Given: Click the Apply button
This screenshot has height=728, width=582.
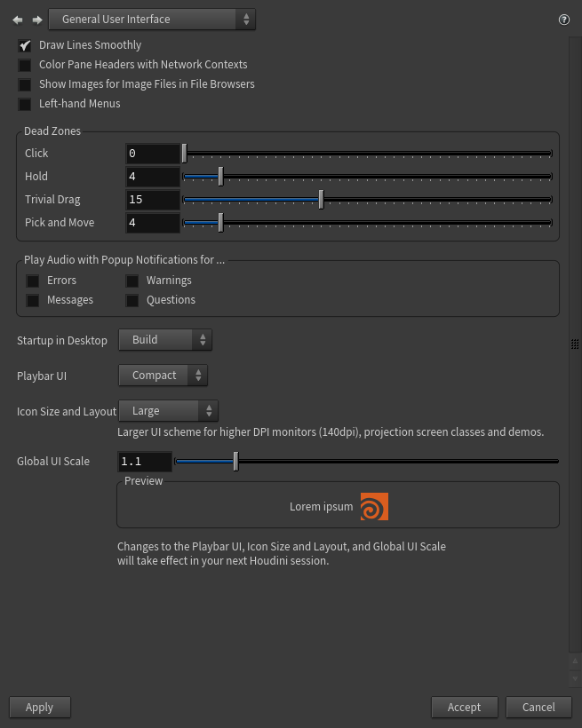Looking at the screenshot, I should pyautogui.click(x=40, y=708).
